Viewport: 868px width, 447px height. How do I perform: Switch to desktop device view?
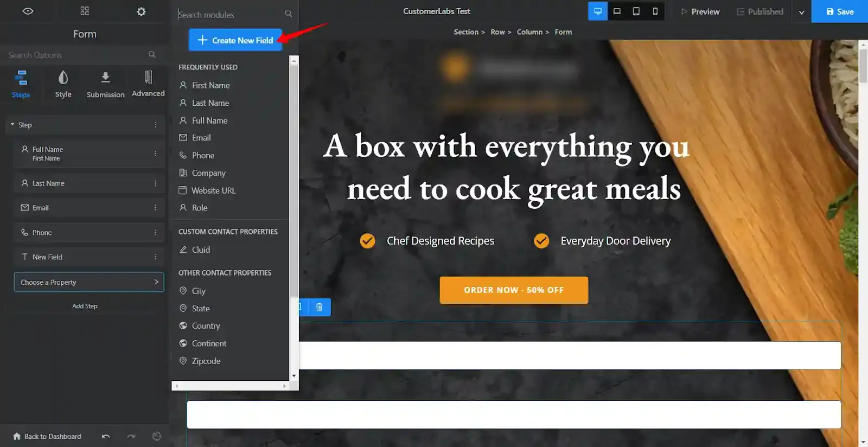(598, 11)
